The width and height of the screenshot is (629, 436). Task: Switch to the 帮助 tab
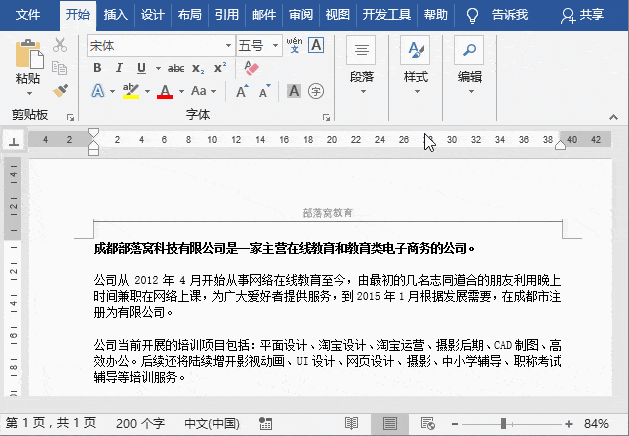[x=436, y=15]
